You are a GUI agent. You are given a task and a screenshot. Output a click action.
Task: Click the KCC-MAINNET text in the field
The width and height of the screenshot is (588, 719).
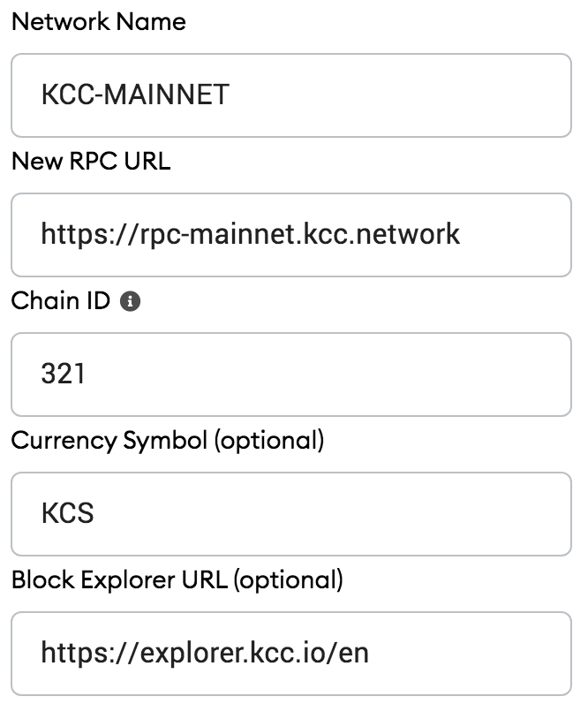[x=135, y=95]
